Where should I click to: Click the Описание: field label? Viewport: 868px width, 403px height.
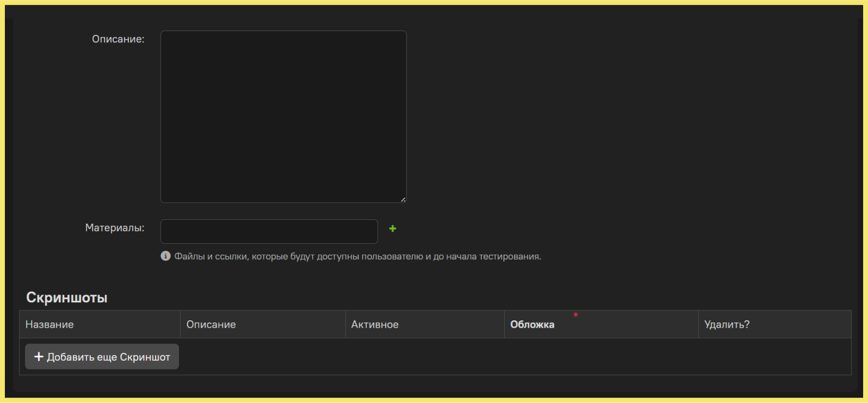click(118, 39)
